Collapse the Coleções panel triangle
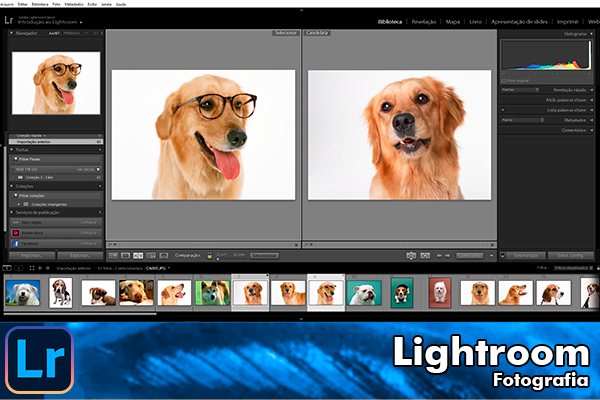 pyautogui.click(x=11, y=186)
